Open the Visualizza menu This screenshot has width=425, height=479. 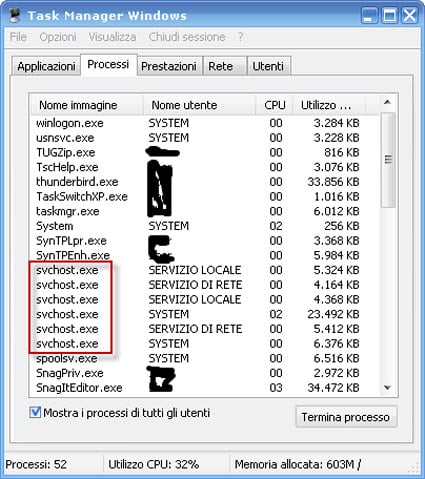tap(112, 37)
